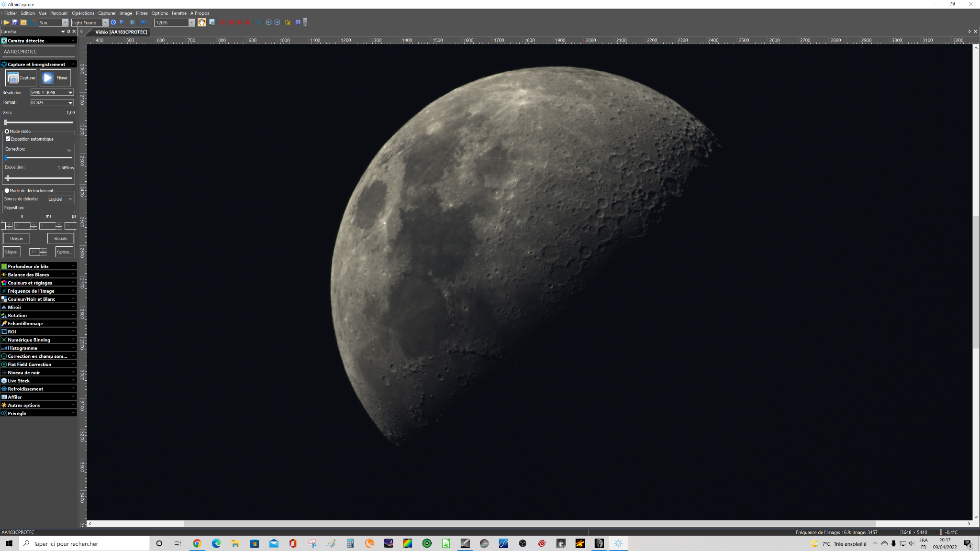Click the save floppy disk icon
The height and width of the screenshot is (551, 980).
pos(15,22)
